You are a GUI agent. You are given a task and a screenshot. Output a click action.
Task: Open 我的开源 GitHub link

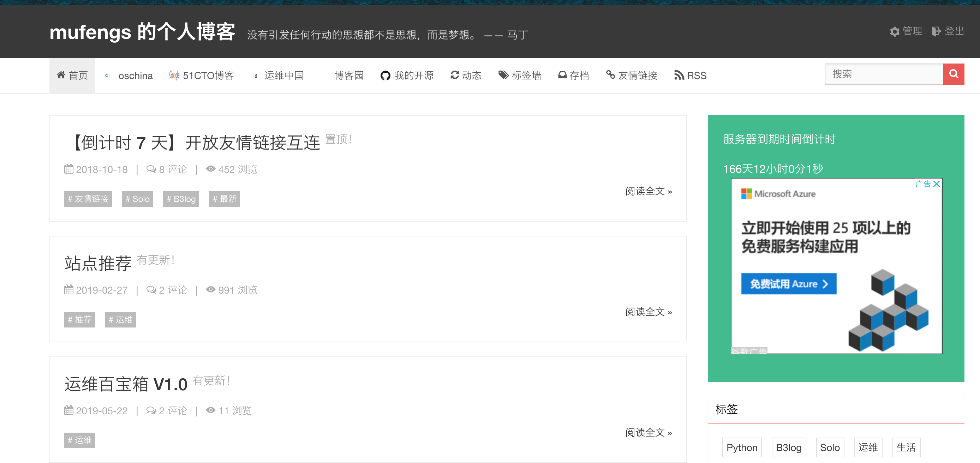(x=407, y=75)
